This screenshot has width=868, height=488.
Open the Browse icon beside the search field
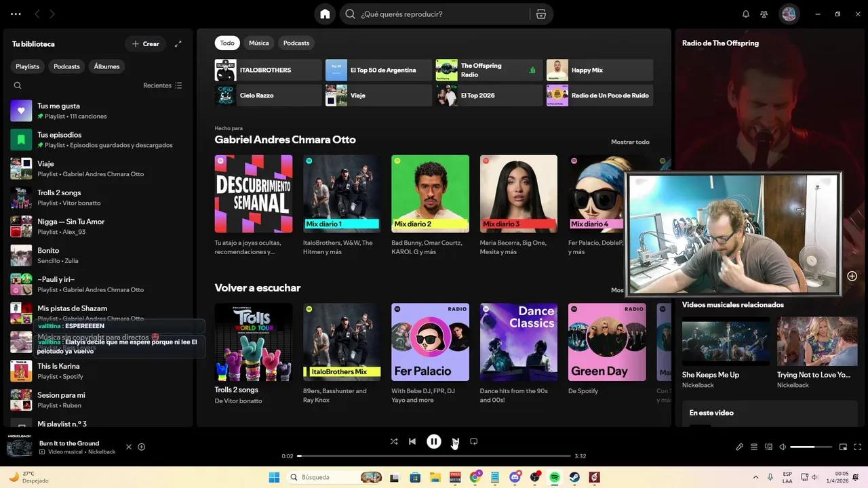(540, 14)
